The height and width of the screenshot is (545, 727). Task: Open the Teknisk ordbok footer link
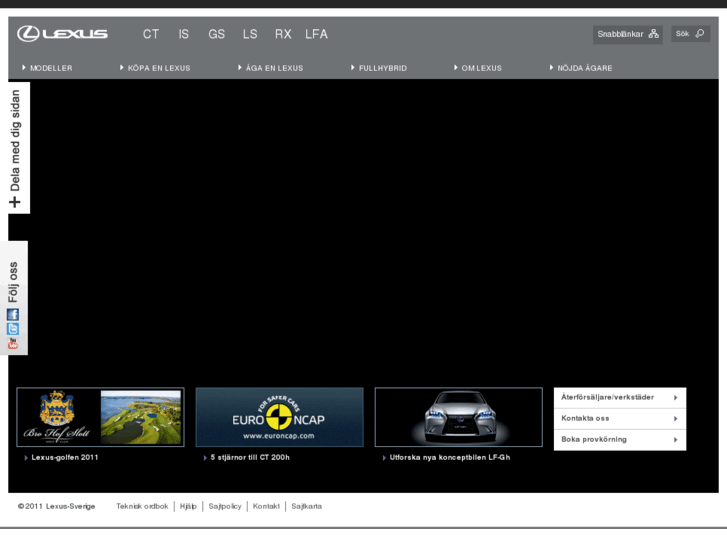142,506
